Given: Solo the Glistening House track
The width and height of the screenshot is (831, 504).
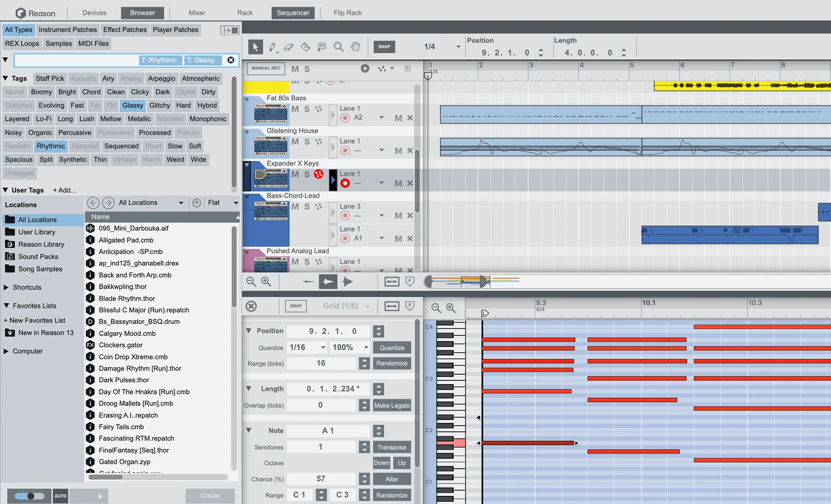Looking at the screenshot, I should click(306, 141).
